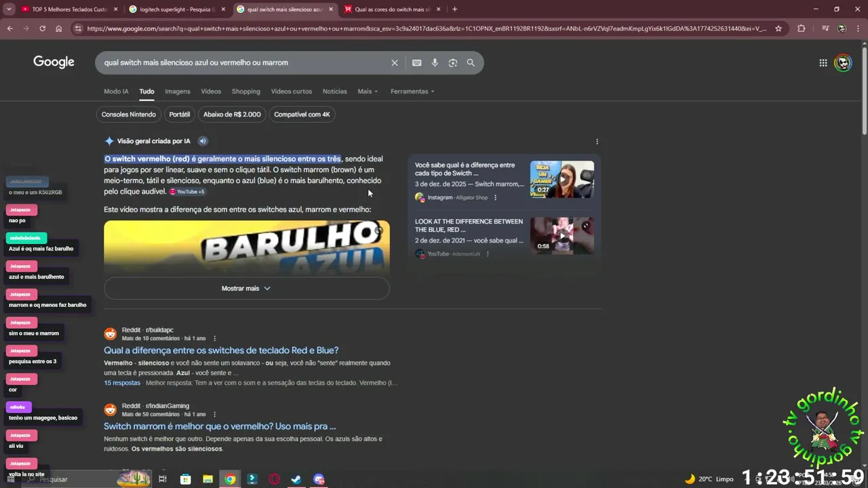Apply the Portátil filter chip
This screenshot has height=488, width=868.
point(180,114)
